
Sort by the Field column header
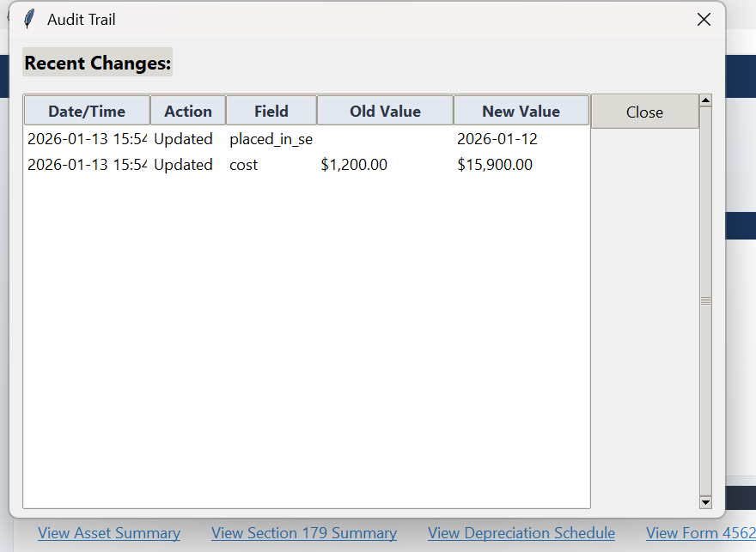pos(271,110)
